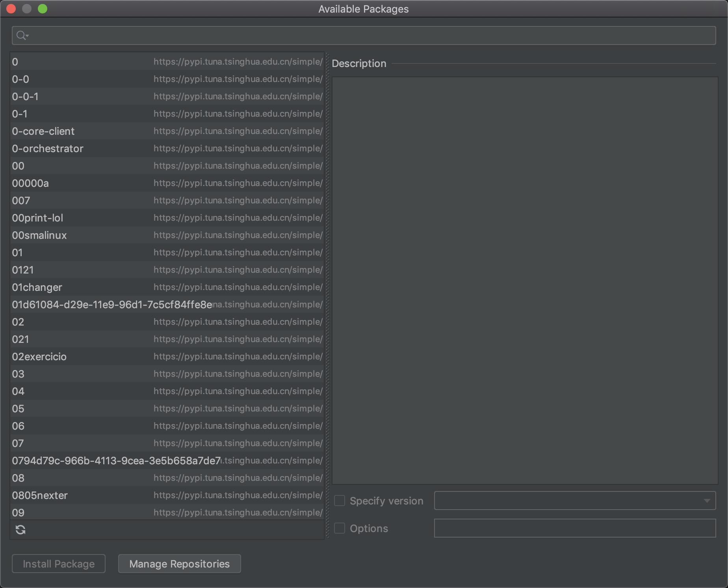Click the Options text input field
This screenshot has height=588, width=728.
575,528
